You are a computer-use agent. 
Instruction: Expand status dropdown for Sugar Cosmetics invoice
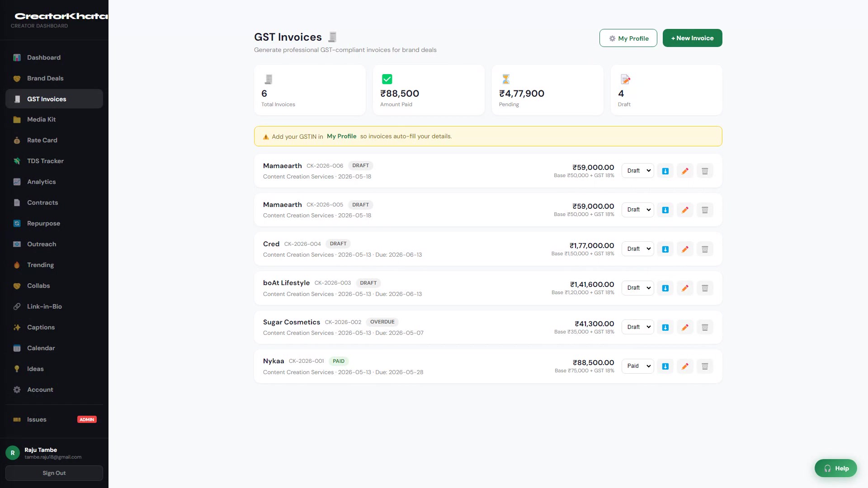point(638,327)
